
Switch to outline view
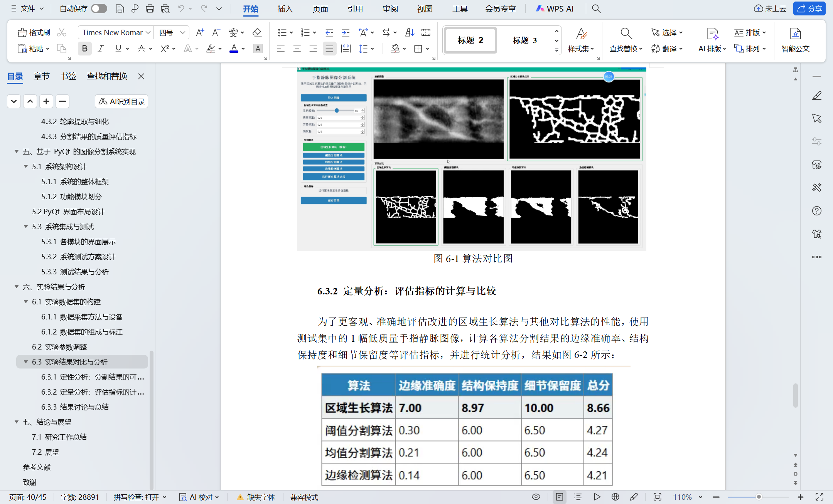(x=578, y=497)
